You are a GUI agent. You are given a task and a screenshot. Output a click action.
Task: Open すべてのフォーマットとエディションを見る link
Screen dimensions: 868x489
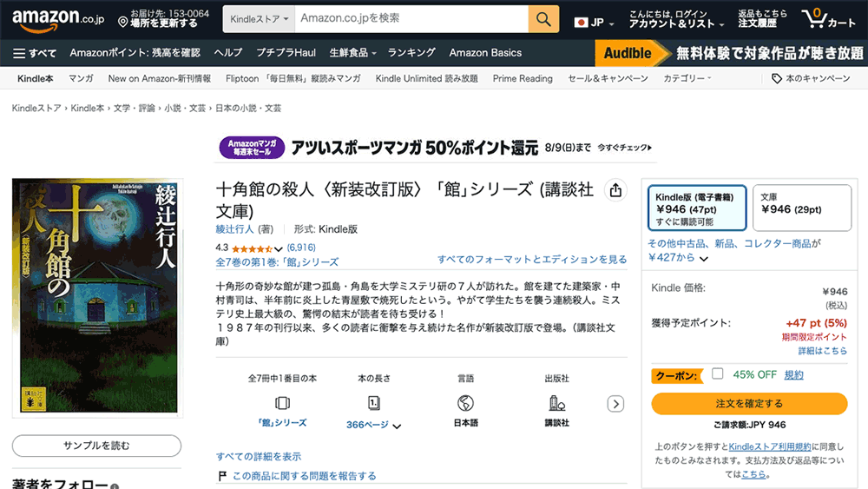tap(532, 259)
